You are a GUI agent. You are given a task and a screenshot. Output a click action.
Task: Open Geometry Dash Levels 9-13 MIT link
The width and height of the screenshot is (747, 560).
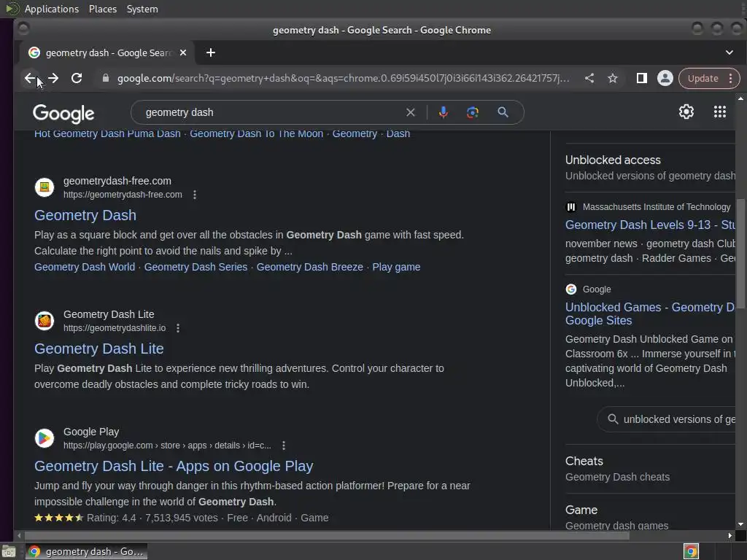650,225
